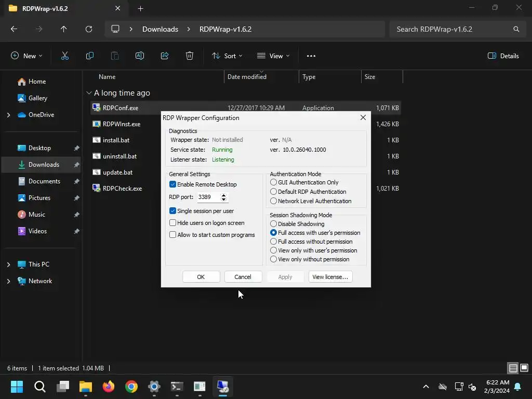532x399 pixels.
Task: Switch to large icons view in status bar
Action: pyautogui.click(x=524, y=368)
